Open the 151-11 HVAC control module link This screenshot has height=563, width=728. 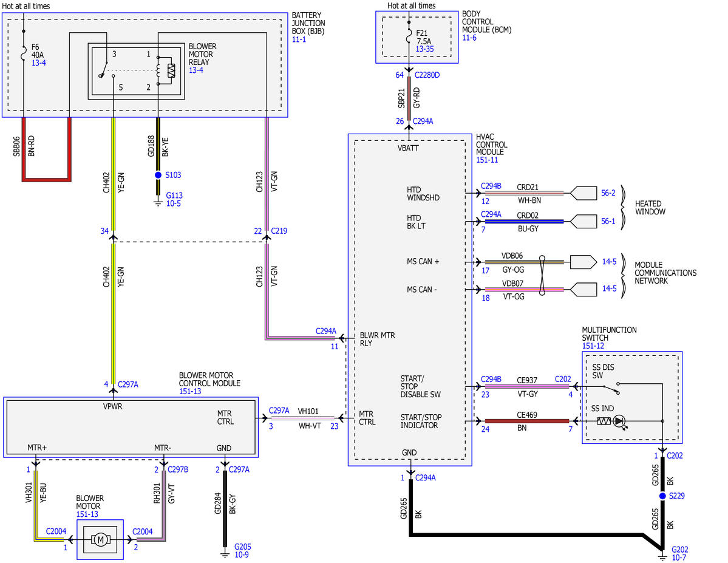(486, 160)
